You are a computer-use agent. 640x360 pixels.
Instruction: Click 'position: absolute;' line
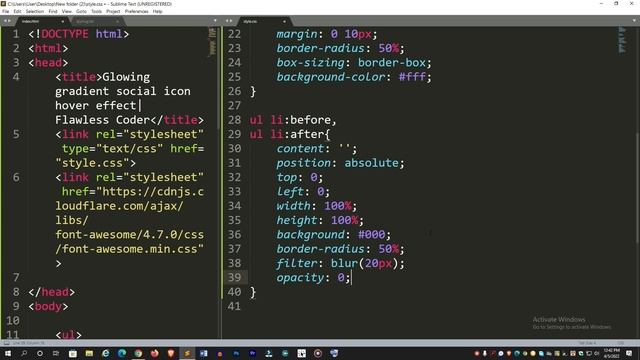tap(340, 163)
